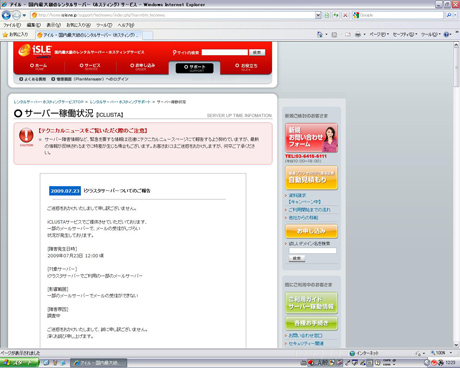Click the domain name search input field
Screen dimensions: 460x368
tap(313, 251)
